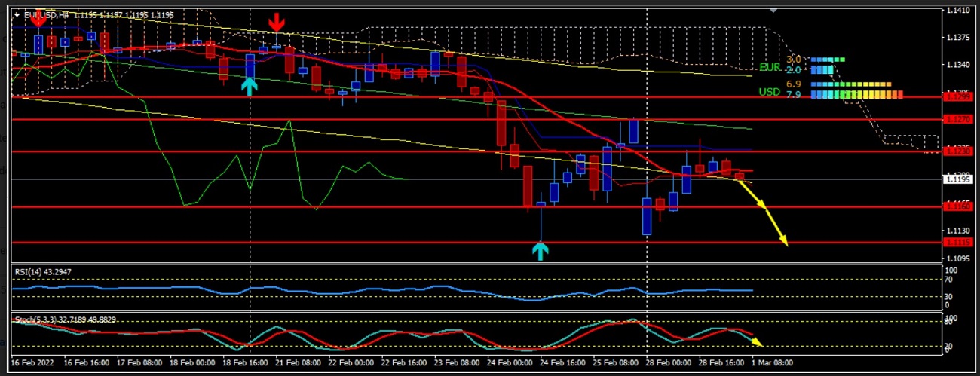Click the green EUR strength meter label

[x=770, y=67]
